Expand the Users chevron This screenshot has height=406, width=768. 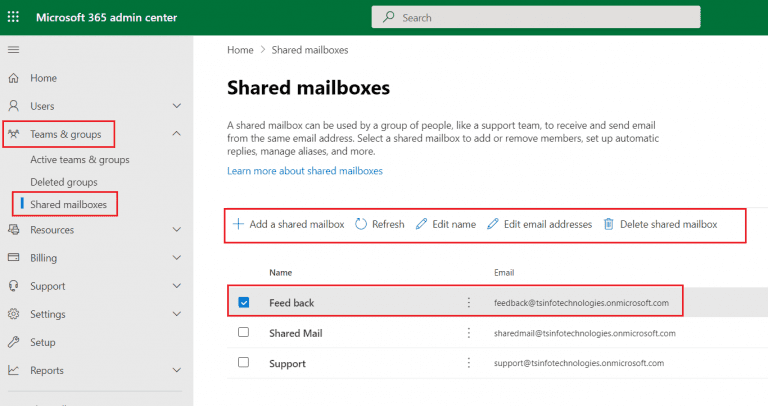[177, 106]
